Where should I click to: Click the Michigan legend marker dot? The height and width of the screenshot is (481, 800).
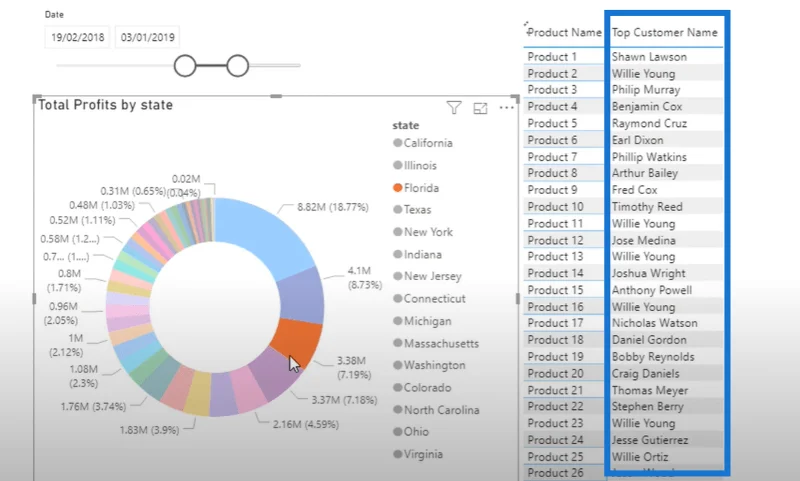click(397, 321)
